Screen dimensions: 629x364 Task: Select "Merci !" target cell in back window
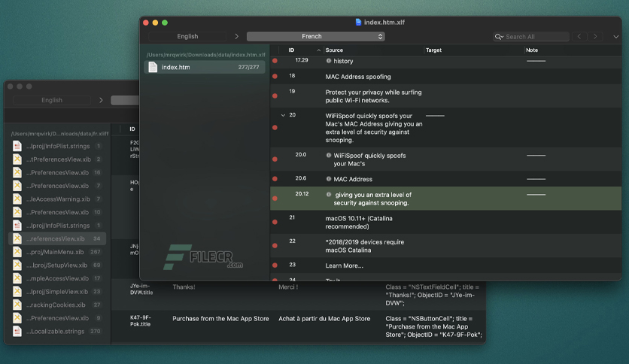[x=288, y=287]
